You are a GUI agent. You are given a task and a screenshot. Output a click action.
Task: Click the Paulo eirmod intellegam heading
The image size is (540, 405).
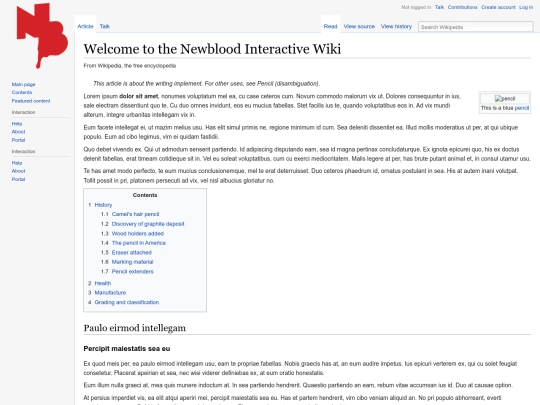coord(135,328)
